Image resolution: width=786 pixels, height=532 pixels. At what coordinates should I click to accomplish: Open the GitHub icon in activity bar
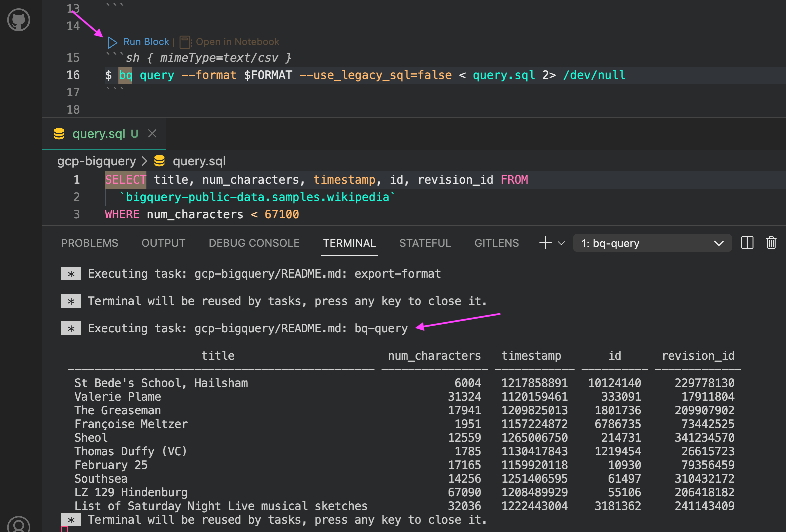pos(19,20)
